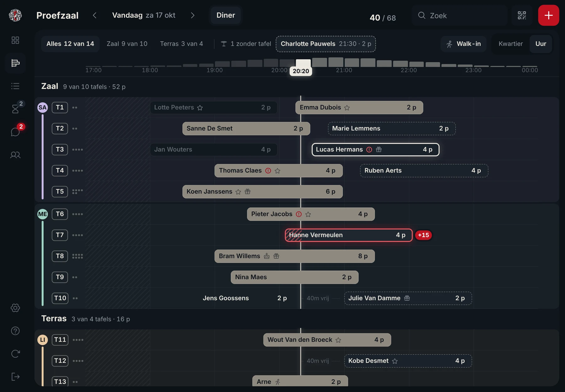Click the refresh icon in sidebar
This screenshot has height=392, width=565.
[x=15, y=354]
